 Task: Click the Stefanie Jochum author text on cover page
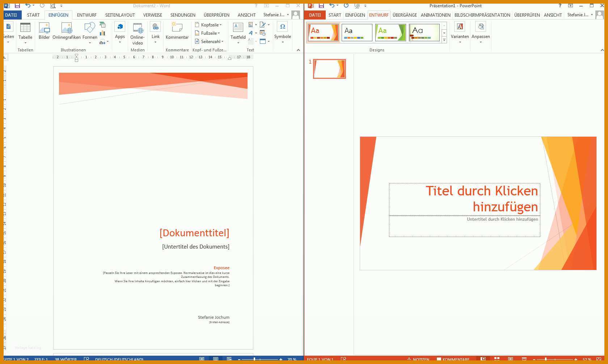214,317
